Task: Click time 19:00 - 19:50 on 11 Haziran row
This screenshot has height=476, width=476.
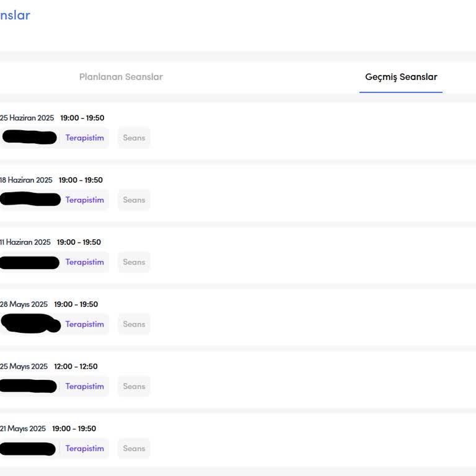Action: pyautogui.click(x=79, y=242)
